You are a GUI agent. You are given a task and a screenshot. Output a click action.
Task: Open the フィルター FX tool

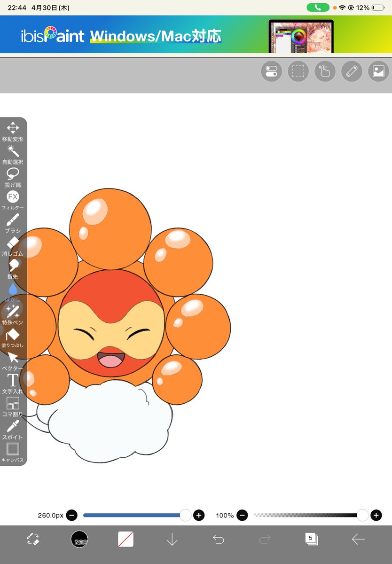click(x=13, y=200)
